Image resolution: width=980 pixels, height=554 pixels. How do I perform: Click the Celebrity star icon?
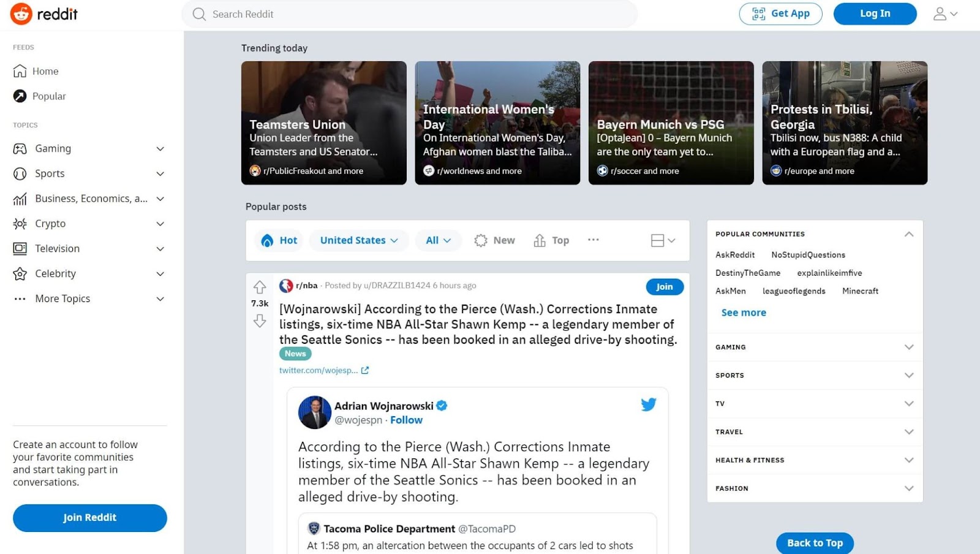coord(20,273)
